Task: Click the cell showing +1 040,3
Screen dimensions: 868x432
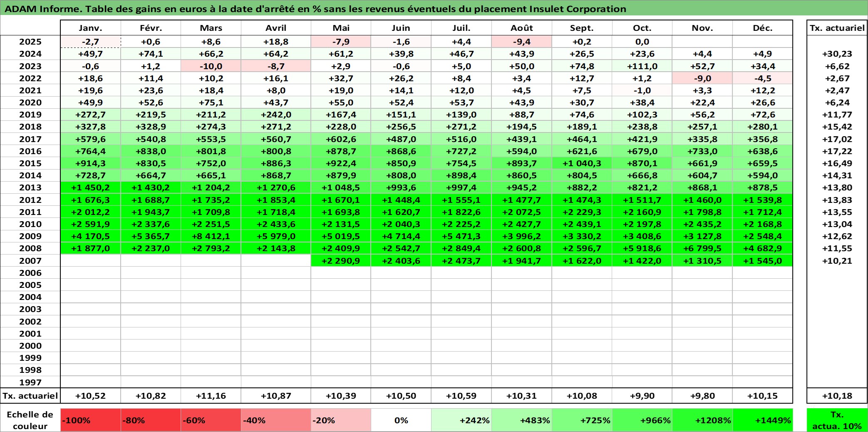Action: pyautogui.click(x=582, y=163)
